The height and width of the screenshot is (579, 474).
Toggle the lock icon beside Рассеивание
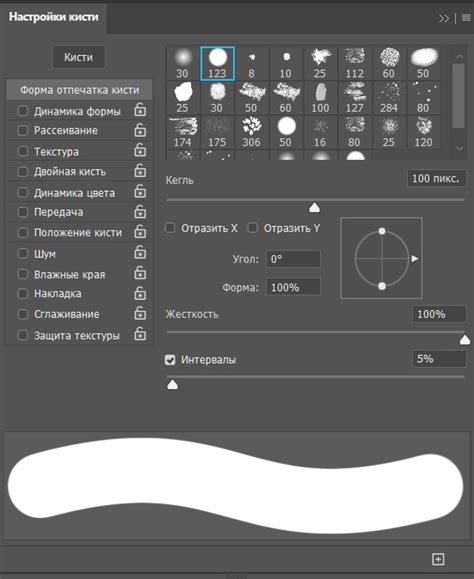140,130
